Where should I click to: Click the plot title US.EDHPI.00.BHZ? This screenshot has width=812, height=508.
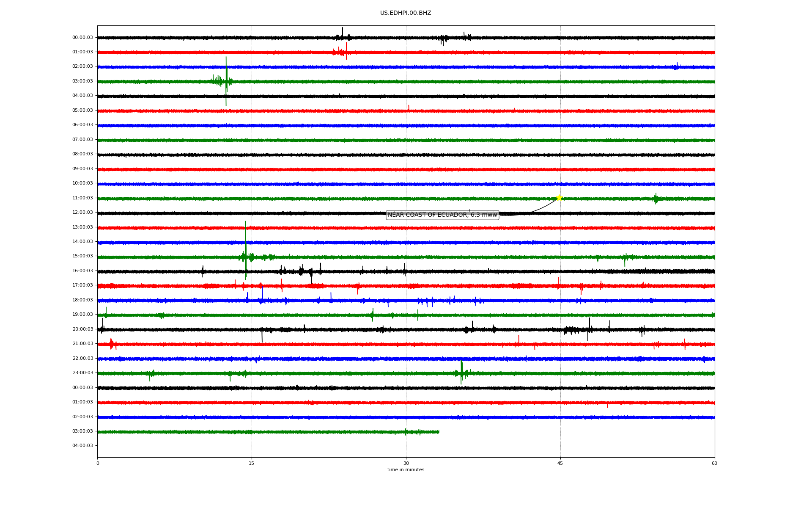406,13
